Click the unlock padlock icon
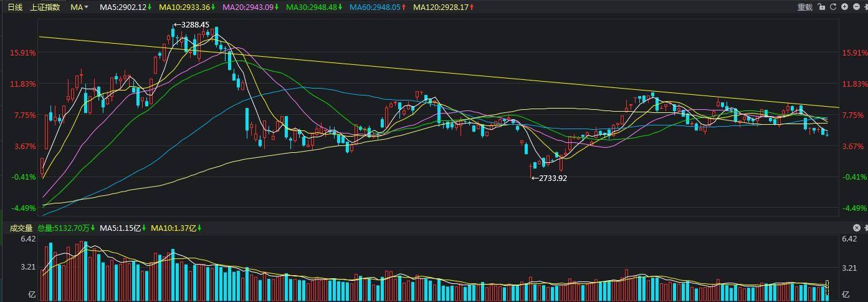The height and width of the screenshot is (302, 868). pos(821,7)
